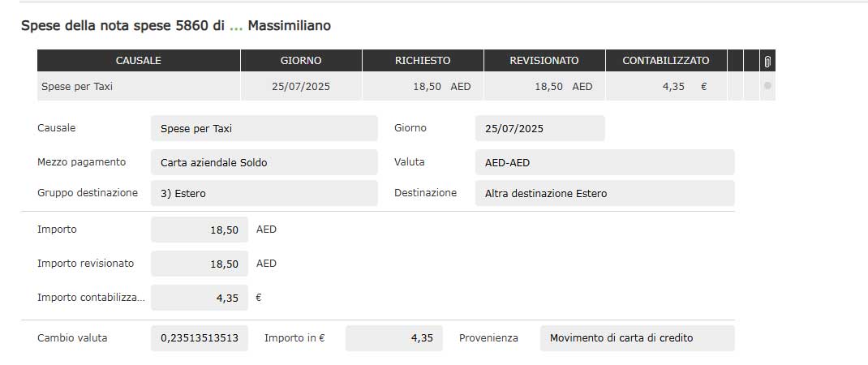Click the Importo in € field
868x365 pixels.
tap(394, 338)
